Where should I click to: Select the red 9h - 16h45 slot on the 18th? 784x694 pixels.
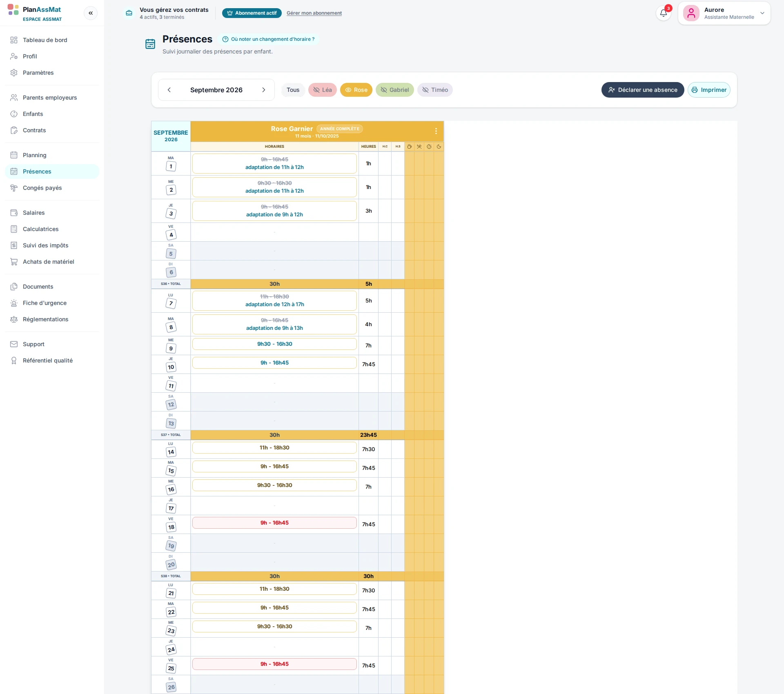click(x=274, y=523)
